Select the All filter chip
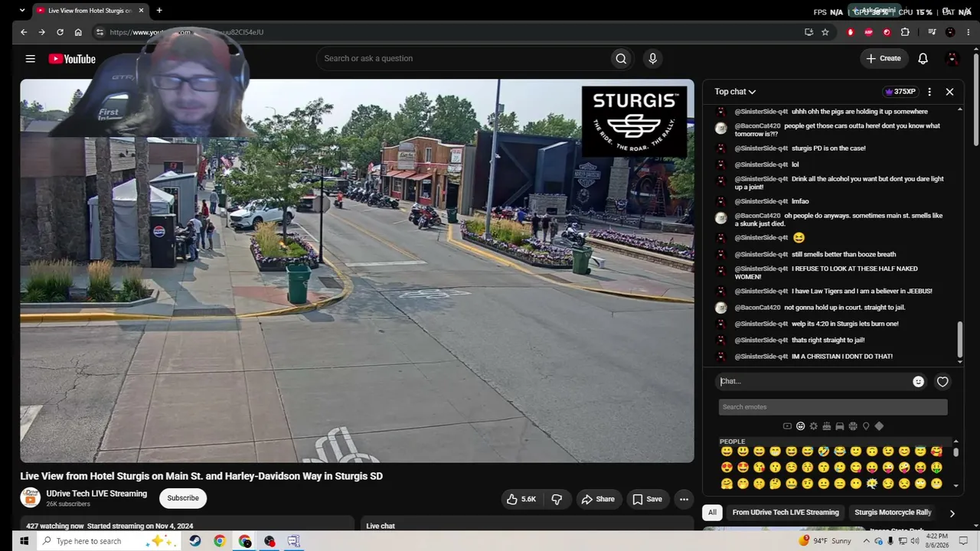Viewport: 980px width, 551px height. (x=712, y=513)
